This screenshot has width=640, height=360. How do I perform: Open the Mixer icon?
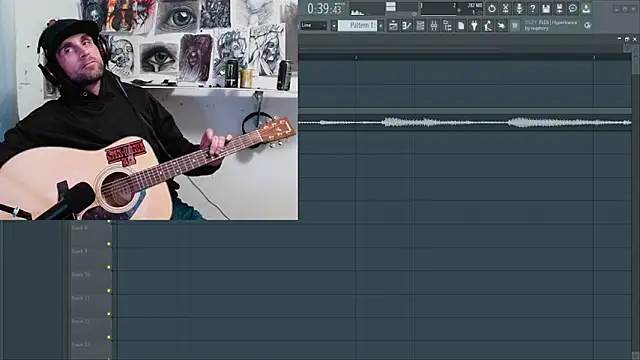pos(433,26)
